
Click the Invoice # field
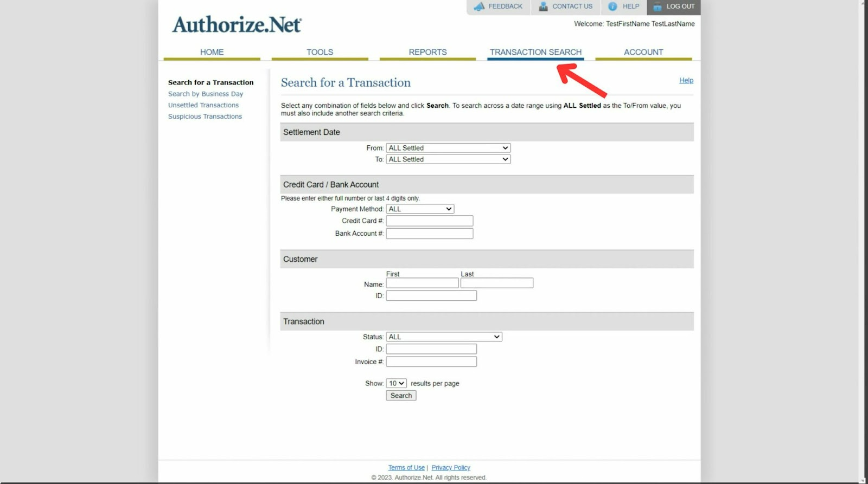pos(431,362)
